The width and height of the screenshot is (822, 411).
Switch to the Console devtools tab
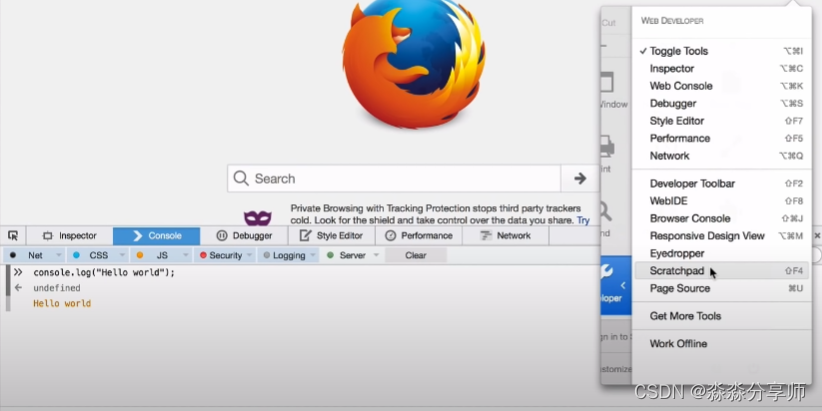(x=156, y=236)
